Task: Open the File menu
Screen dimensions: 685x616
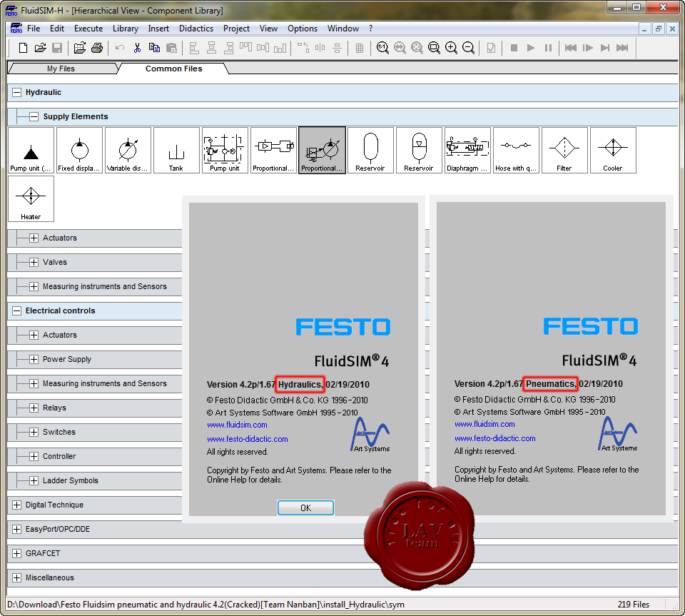Action: (x=34, y=29)
